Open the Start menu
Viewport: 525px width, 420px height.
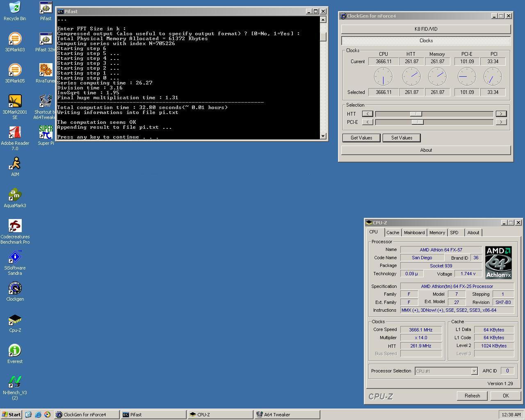[11, 415]
